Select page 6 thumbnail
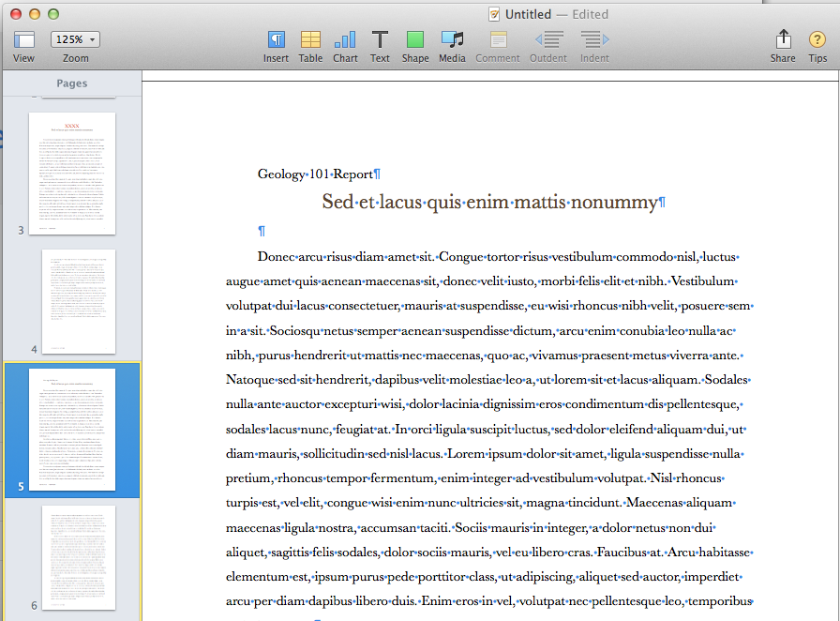This screenshot has height=621, width=840. click(78, 558)
